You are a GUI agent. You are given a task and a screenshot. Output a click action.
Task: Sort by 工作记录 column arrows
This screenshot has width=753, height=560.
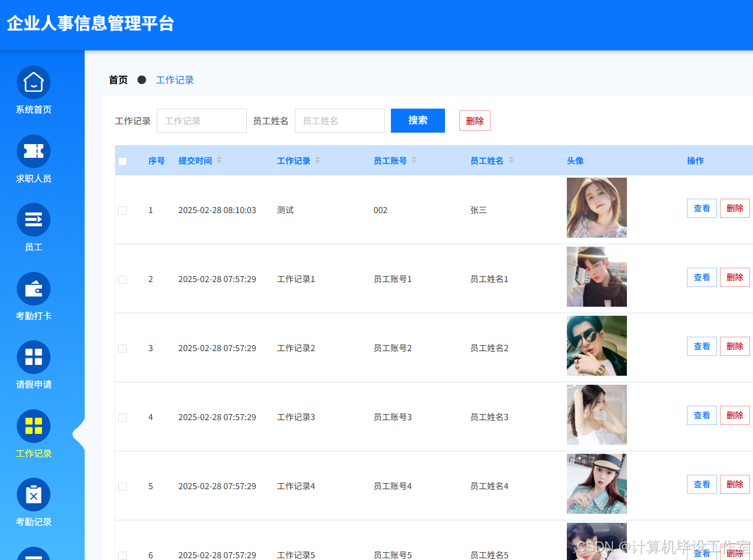point(318,160)
